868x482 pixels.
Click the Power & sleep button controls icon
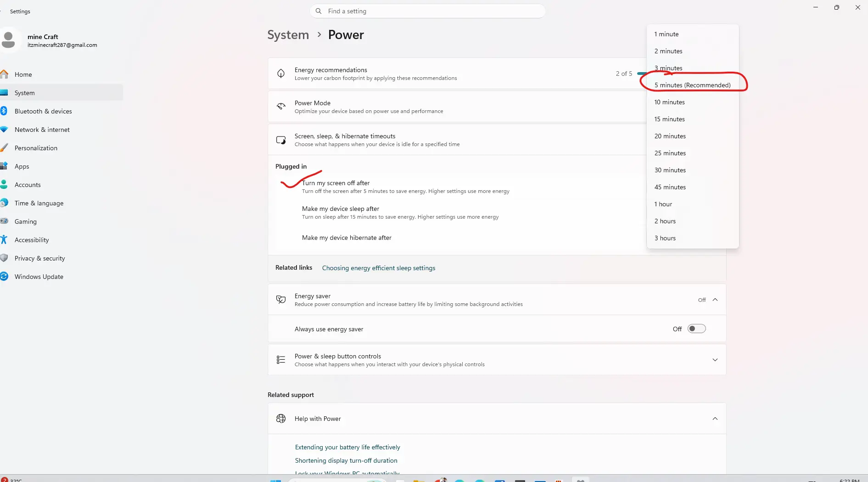(281, 360)
